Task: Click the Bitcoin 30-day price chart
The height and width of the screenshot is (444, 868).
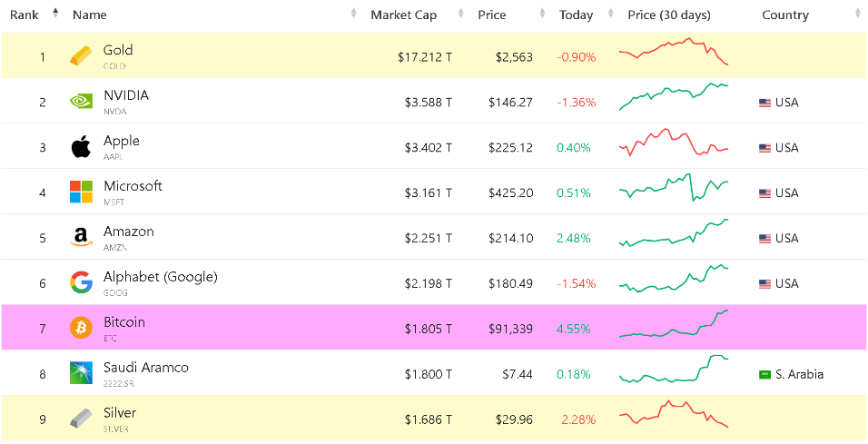Action: (674, 326)
